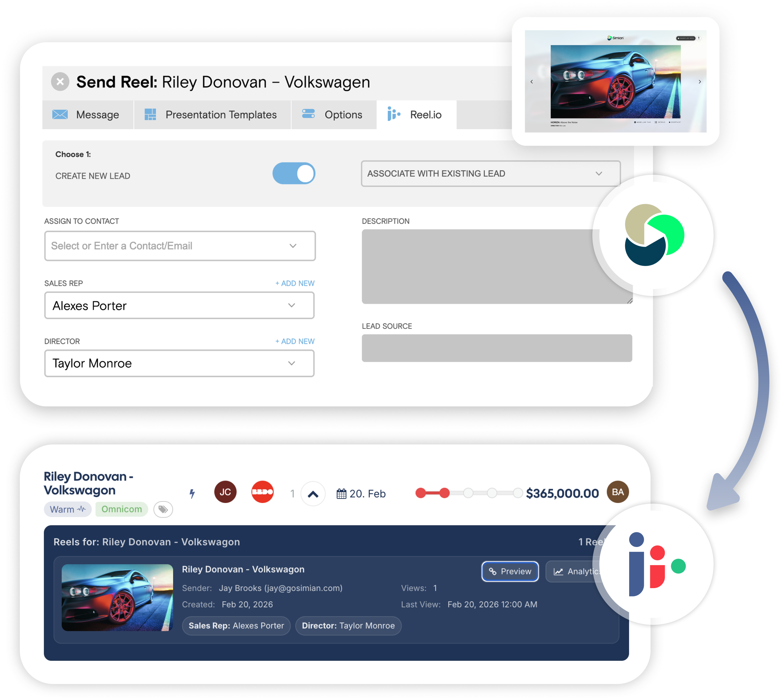The height and width of the screenshot is (700, 783).
Task: Click Add New link for Director
Action: pos(295,341)
